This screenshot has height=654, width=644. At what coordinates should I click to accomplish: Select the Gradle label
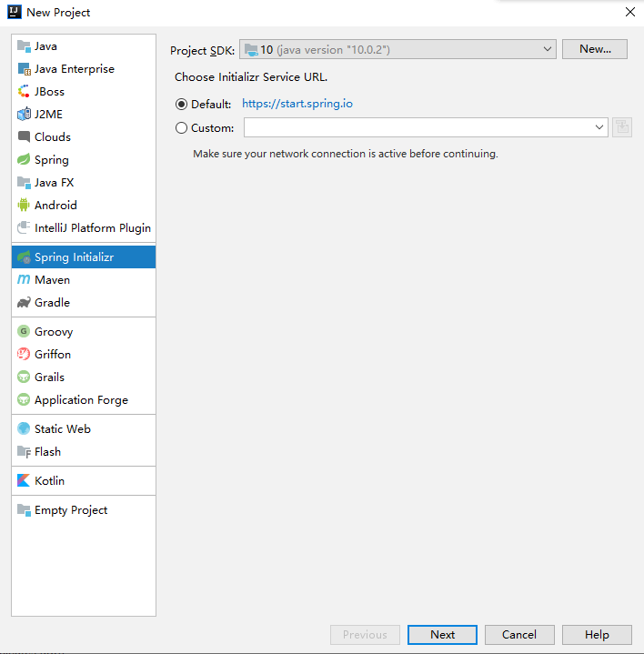[52, 302]
